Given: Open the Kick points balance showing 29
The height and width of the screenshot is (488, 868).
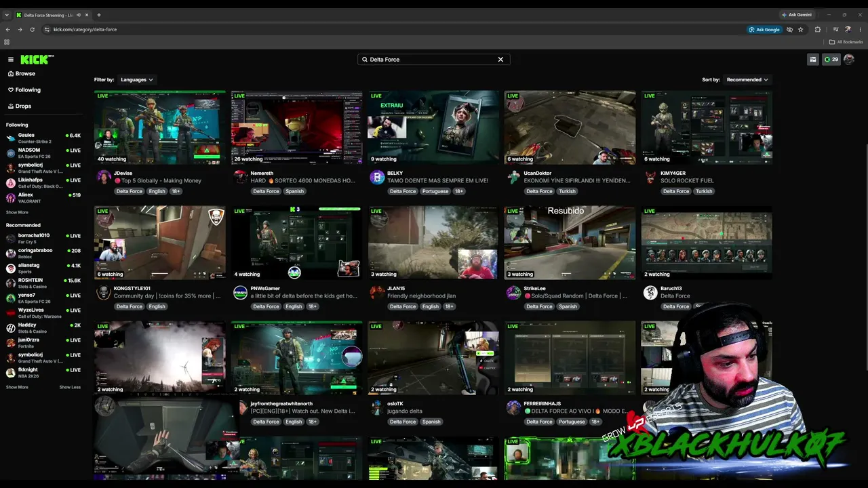Looking at the screenshot, I should tap(831, 60).
